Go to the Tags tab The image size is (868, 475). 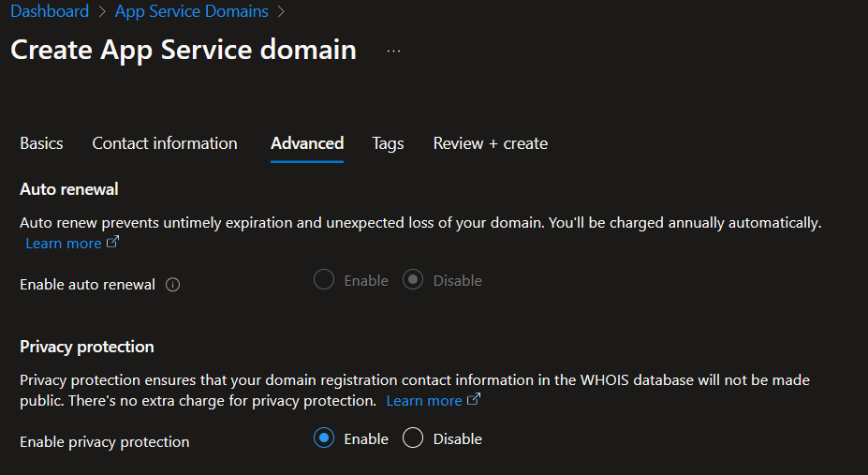[x=388, y=143]
